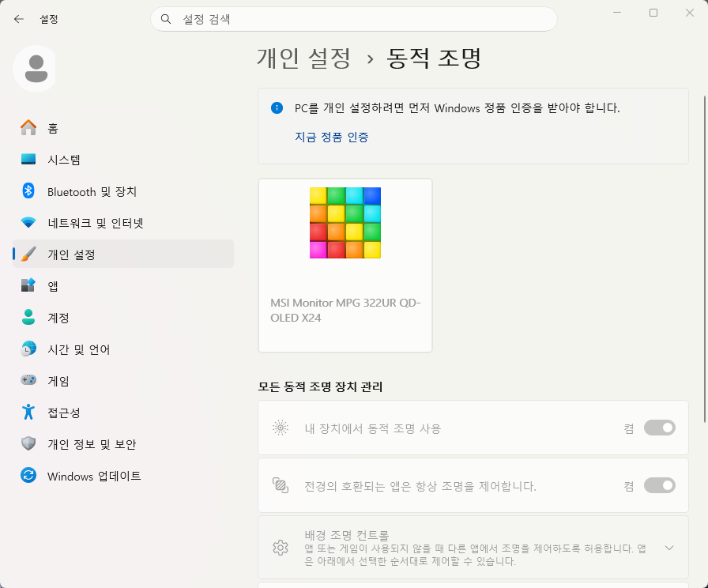The image size is (708, 588).
Task: Select the Bluetooth 및 장치 icon
Action: pos(28,191)
